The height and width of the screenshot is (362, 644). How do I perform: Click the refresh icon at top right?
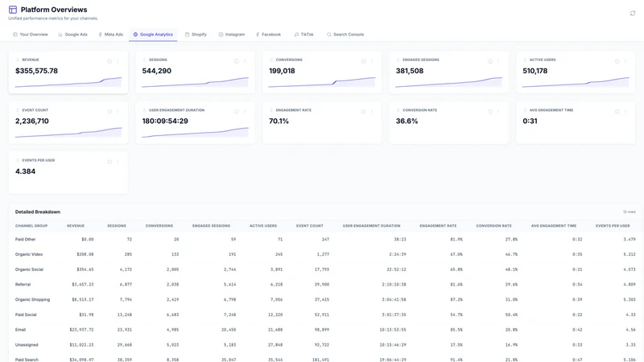[x=633, y=13]
